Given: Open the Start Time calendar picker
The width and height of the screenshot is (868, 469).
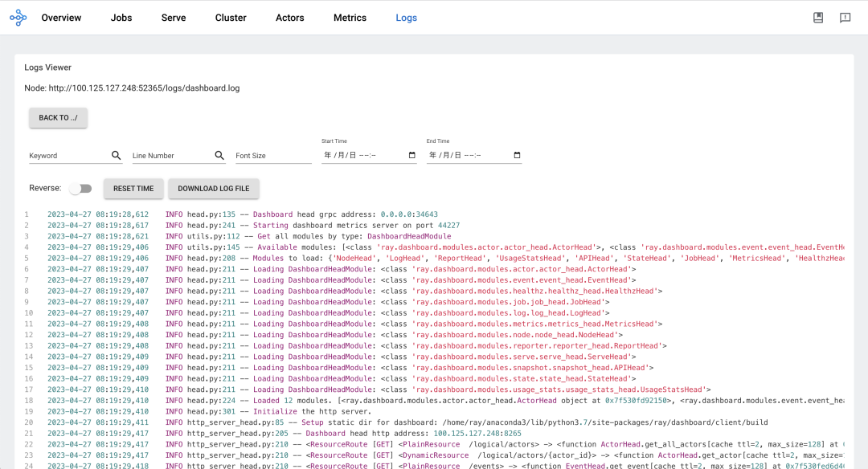Looking at the screenshot, I should click(x=412, y=155).
